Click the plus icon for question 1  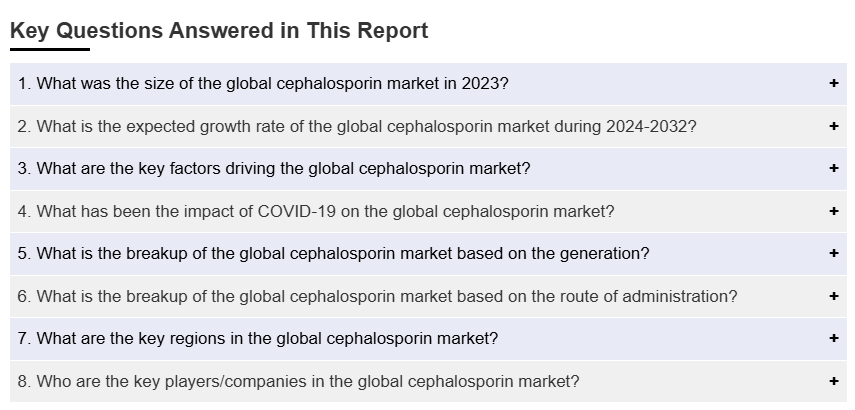833,84
